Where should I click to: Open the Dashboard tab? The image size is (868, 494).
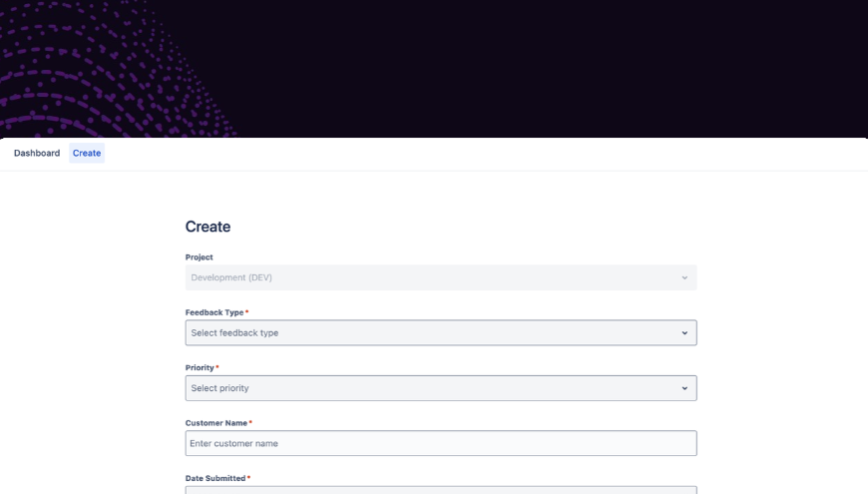37,153
